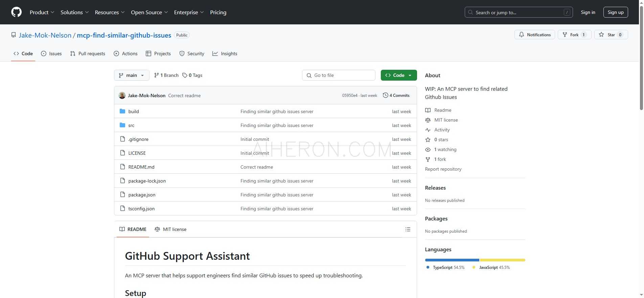Image resolution: width=644 pixels, height=298 pixels.
Task: Switch to the Projects tab
Action: [158, 54]
